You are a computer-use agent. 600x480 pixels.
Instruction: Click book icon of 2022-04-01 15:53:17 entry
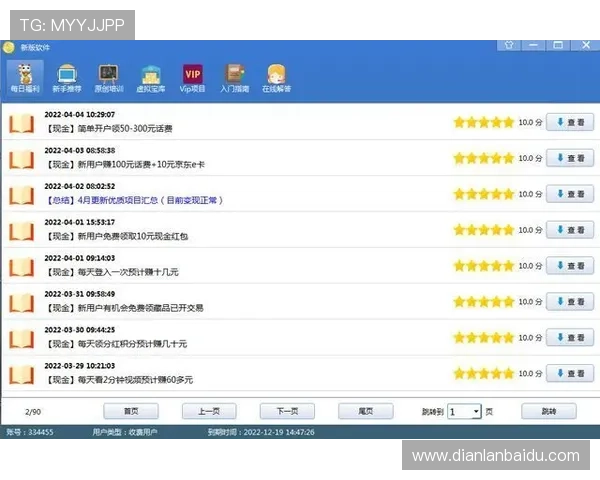pos(21,231)
